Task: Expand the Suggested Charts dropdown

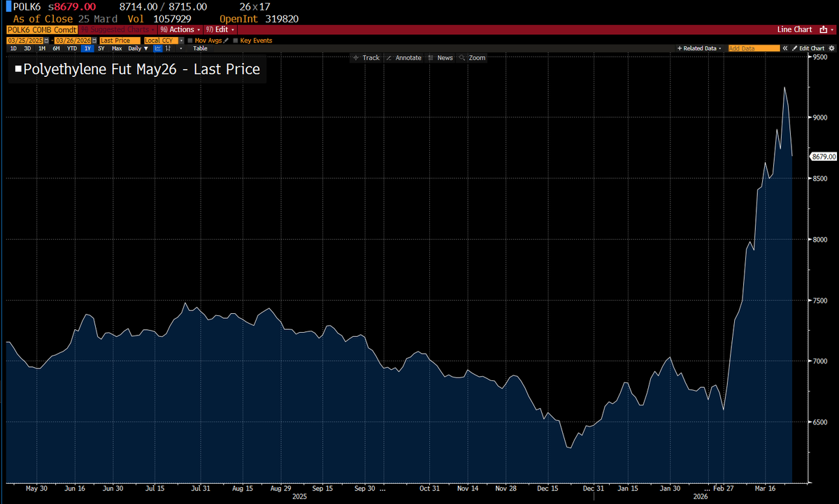Action: pyautogui.click(x=117, y=29)
